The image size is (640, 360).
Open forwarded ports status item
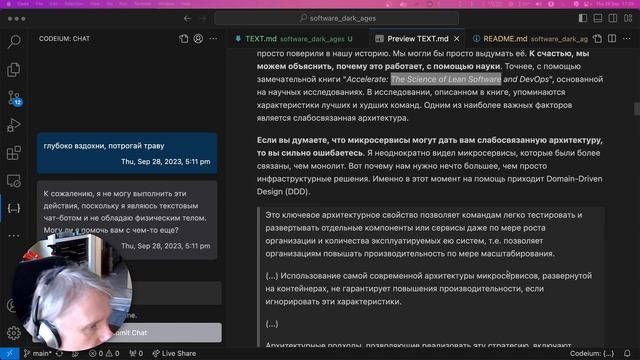coord(136,353)
